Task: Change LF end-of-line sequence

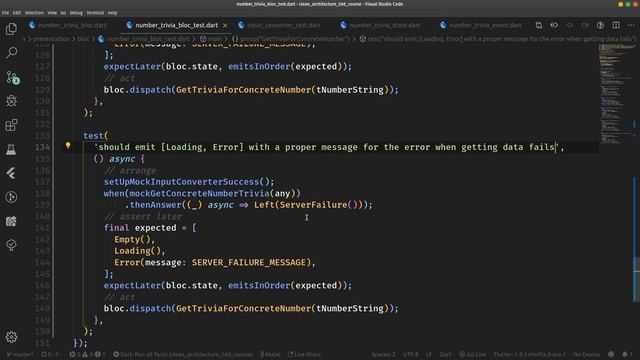Action: (x=429, y=354)
